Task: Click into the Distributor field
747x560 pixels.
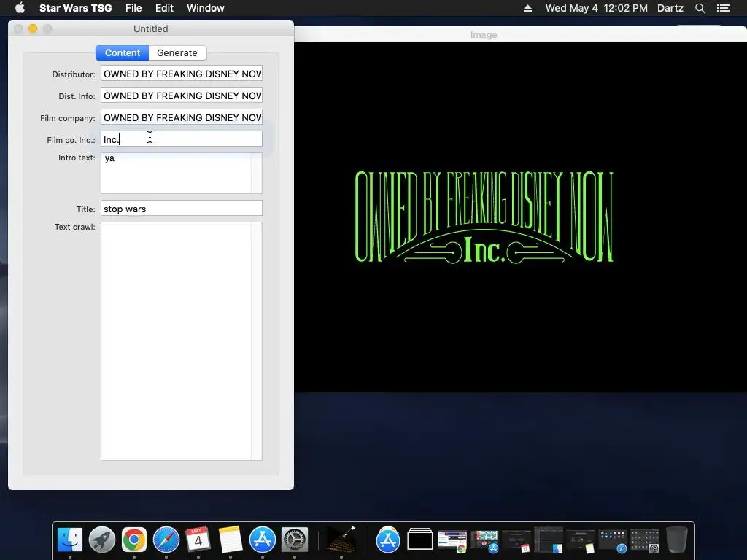Action: [x=182, y=74]
